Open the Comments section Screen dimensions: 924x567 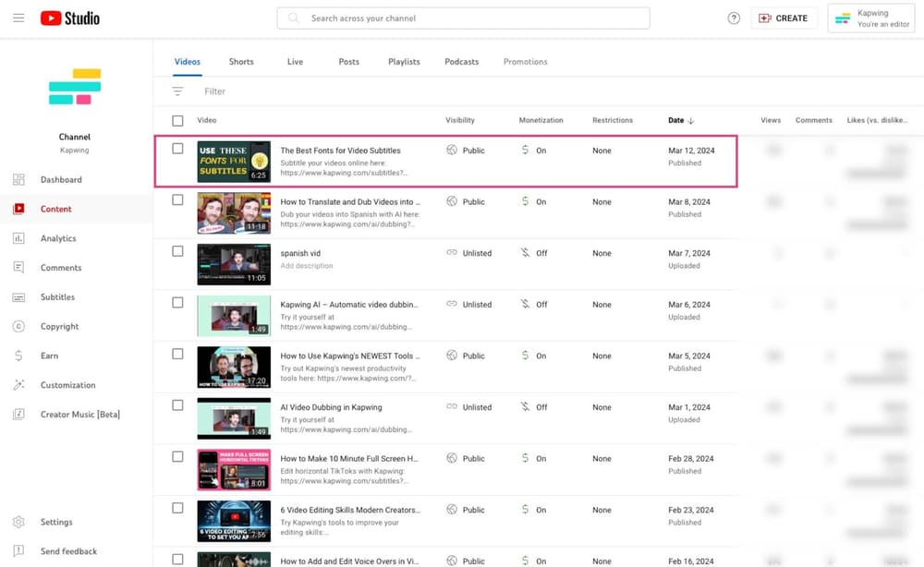pos(61,268)
